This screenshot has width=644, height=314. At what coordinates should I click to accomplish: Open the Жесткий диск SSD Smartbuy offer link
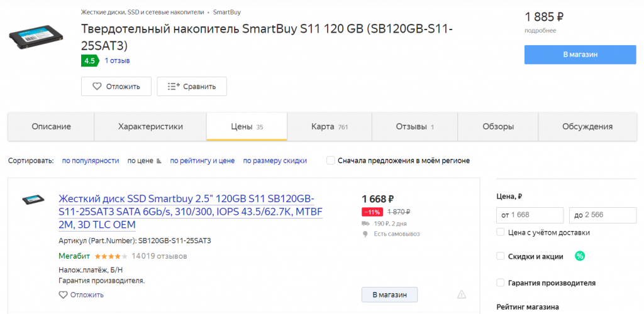[x=190, y=211]
